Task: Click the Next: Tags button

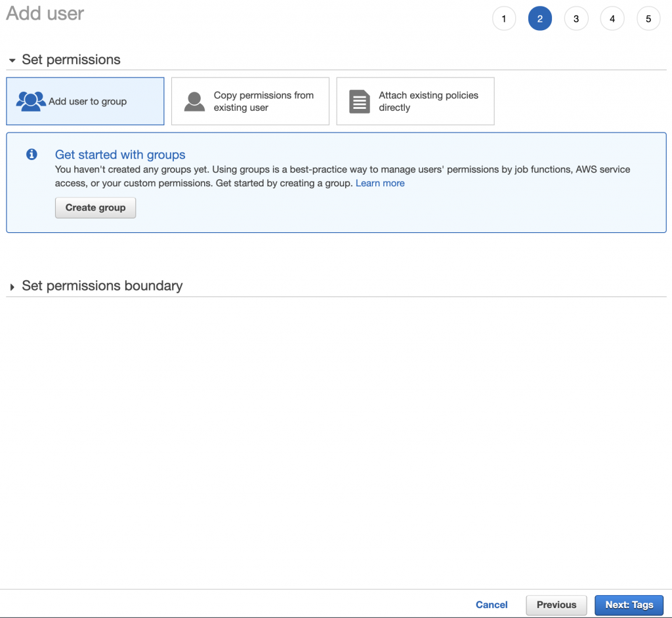Action: pyautogui.click(x=629, y=605)
